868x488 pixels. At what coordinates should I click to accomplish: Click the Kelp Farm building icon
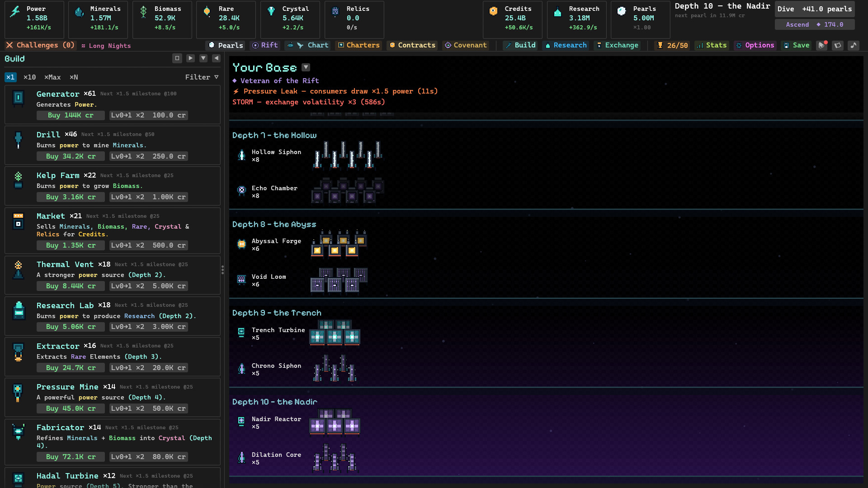[18, 180]
